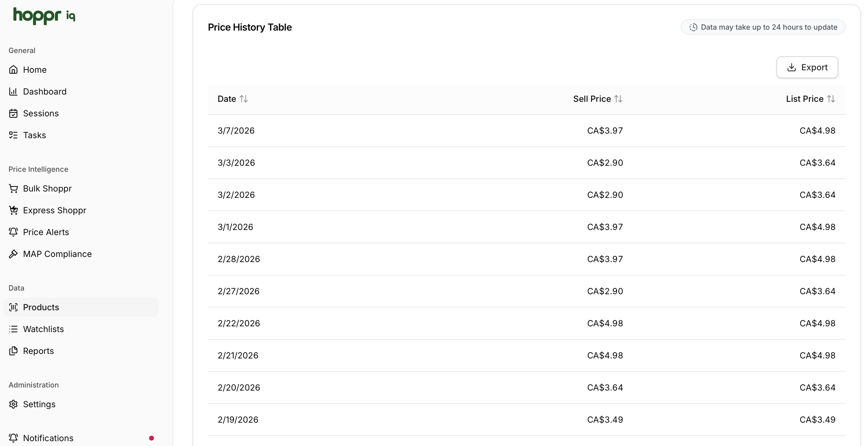Click the Home house icon
The height and width of the screenshot is (446, 868).
pos(13,70)
